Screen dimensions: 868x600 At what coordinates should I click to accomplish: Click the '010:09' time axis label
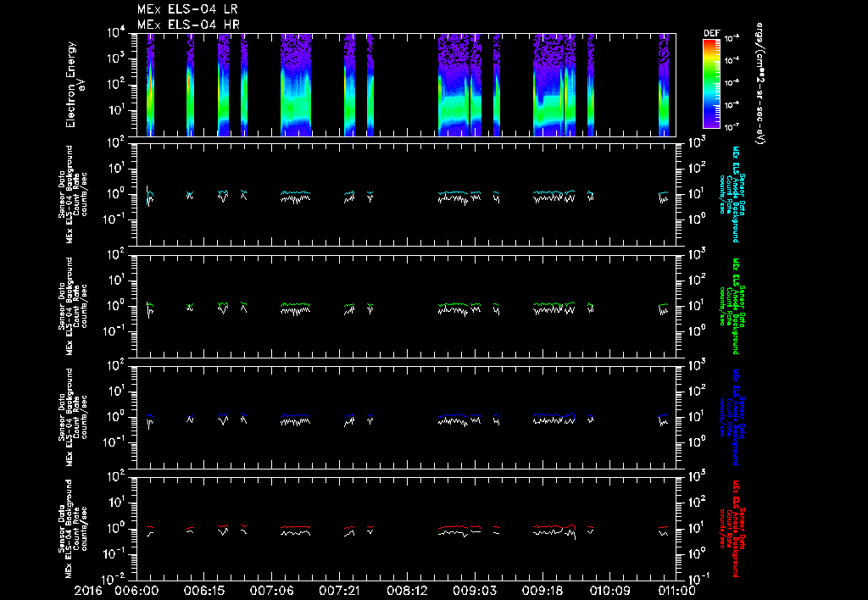(x=609, y=591)
